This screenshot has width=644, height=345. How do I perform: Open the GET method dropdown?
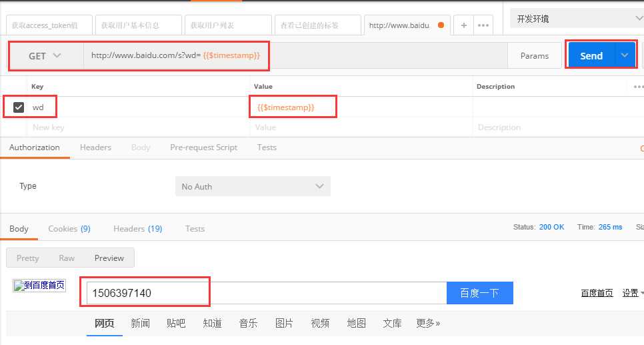[45, 56]
